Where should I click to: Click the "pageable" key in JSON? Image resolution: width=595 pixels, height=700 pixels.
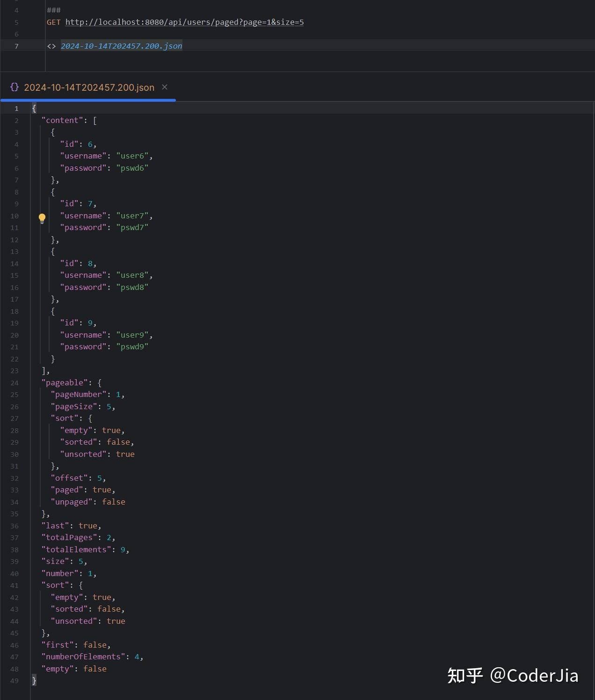tap(65, 382)
